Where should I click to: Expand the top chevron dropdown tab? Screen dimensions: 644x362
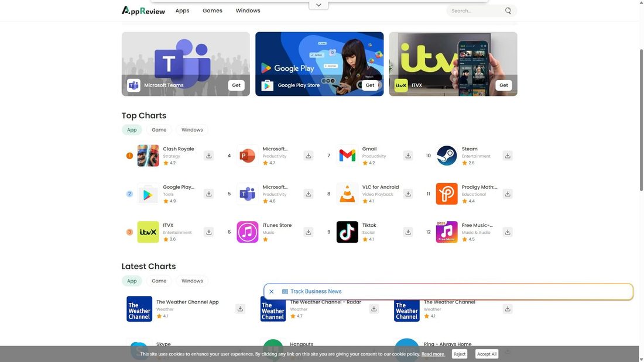[x=318, y=5]
